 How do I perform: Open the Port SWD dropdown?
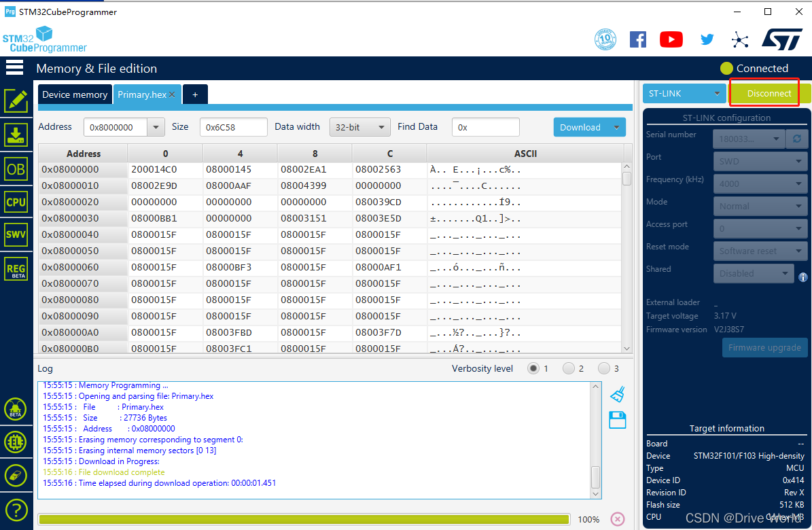point(760,161)
